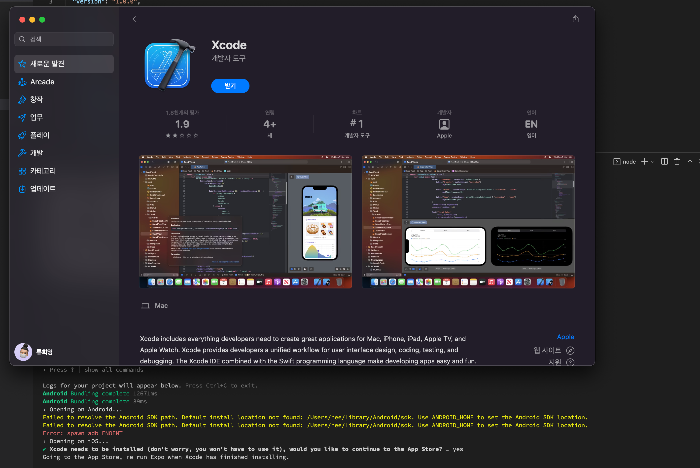Click the #1 chart ranking info
700x468 pixels.
(x=357, y=124)
